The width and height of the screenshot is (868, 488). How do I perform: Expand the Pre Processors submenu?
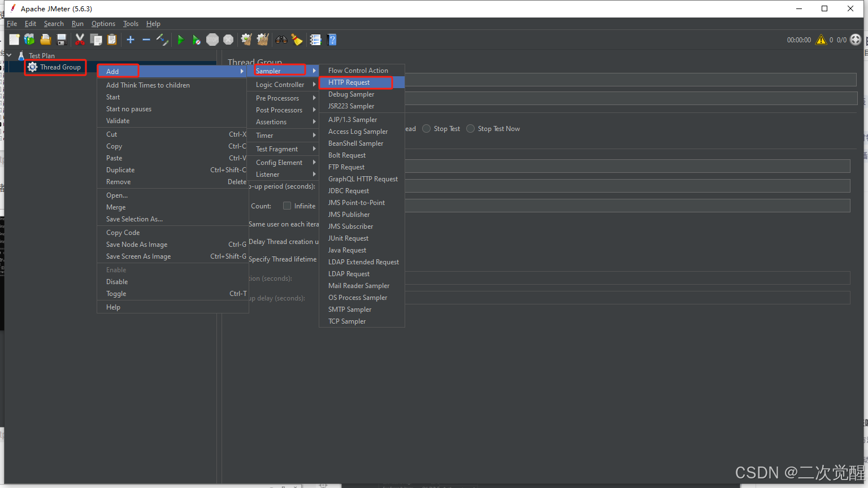[x=283, y=98]
